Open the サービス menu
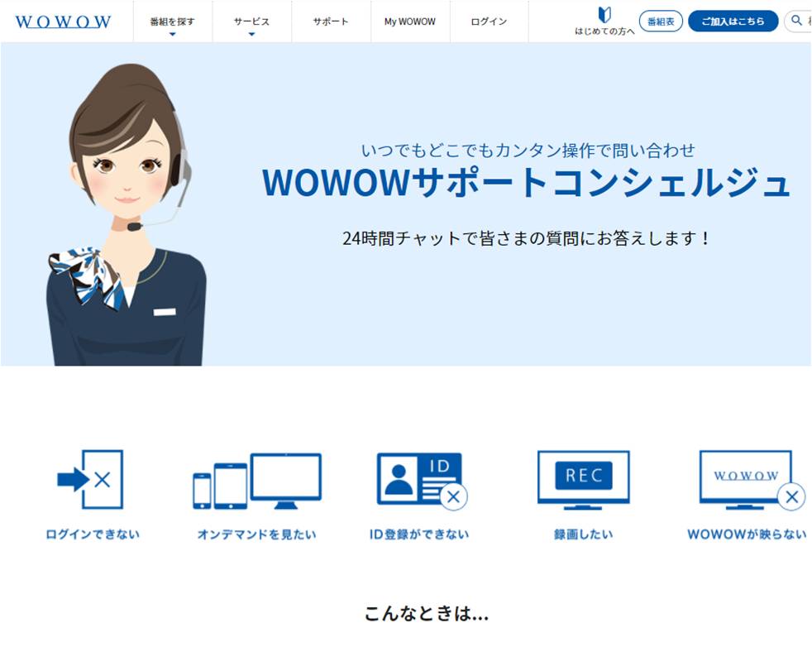Viewport: 812px width, 666px height. tap(251, 22)
